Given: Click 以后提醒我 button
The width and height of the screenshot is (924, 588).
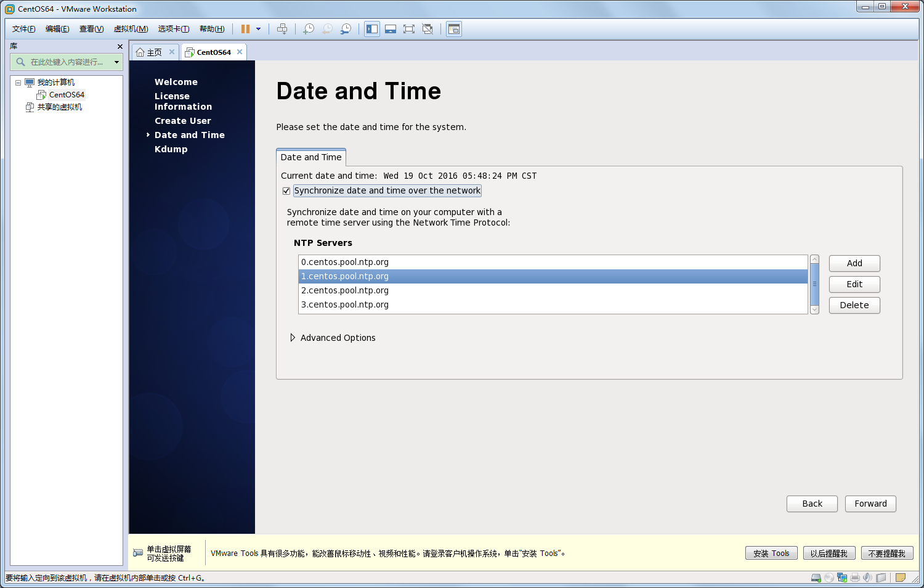Looking at the screenshot, I should [x=829, y=553].
